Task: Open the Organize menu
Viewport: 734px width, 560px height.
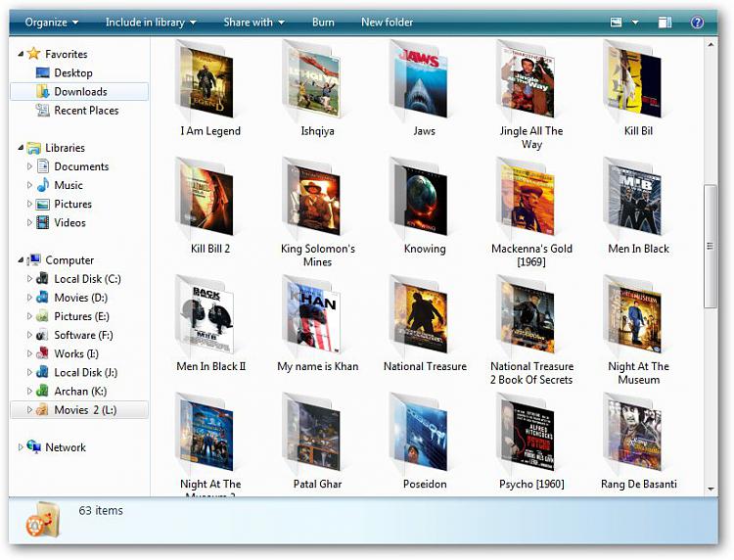Action: pyautogui.click(x=52, y=22)
